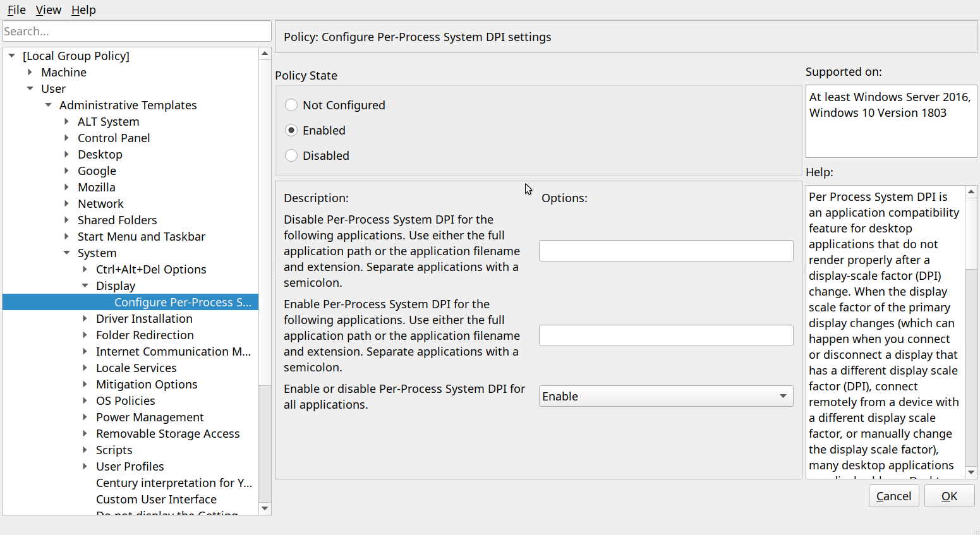Select the Custom User Interface policy
The width and height of the screenshot is (980, 535).
(156, 499)
